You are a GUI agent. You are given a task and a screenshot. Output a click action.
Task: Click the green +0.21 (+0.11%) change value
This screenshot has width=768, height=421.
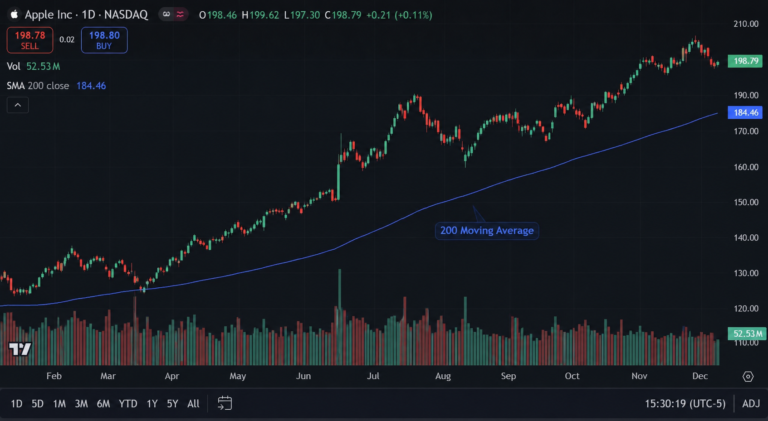coord(399,15)
